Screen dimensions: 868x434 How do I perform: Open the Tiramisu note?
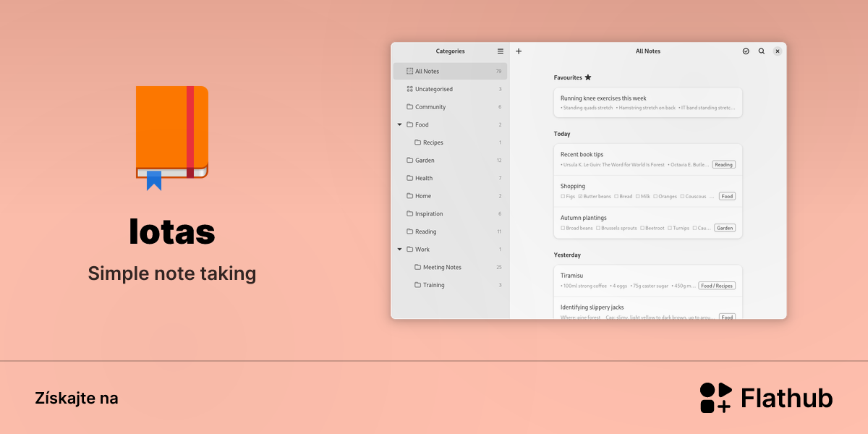click(x=648, y=281)
